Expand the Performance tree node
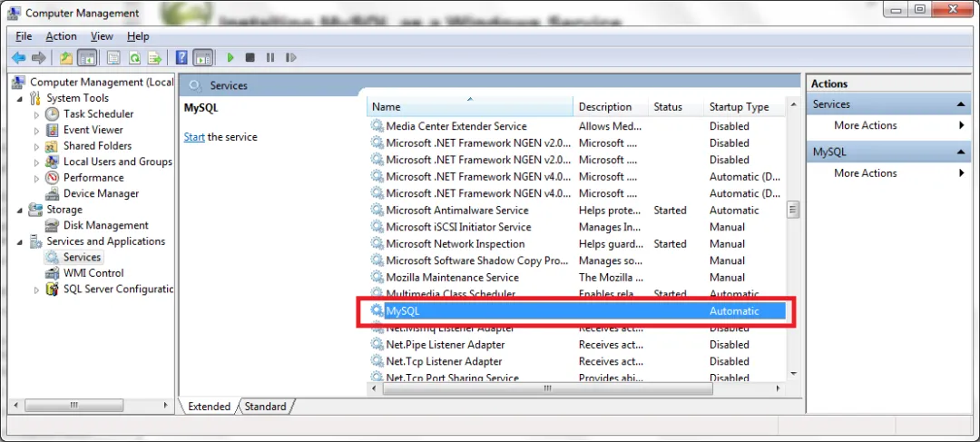Image resolution: width=980 pixels, height=442 pixels. coord(37,178)
